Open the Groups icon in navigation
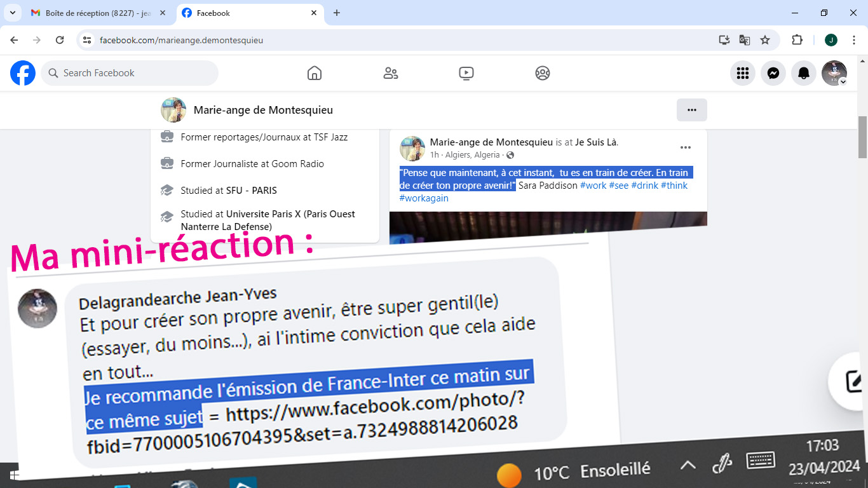 pyautogui.click(x=542, y=73)
